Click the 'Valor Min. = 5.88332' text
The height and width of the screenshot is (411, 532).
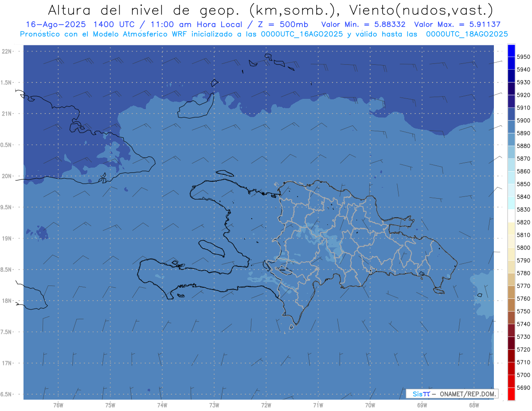coord(364,25)
